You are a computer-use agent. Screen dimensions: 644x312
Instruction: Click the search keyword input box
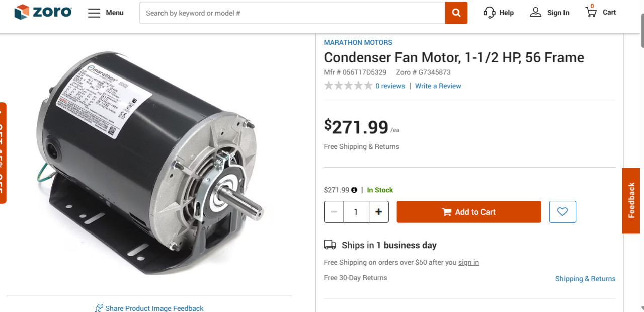(292, 13)
